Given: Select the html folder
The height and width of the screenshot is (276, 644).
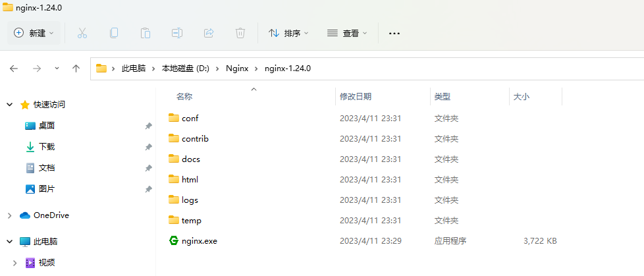Looking at the screenshot, I should point(190,179).
